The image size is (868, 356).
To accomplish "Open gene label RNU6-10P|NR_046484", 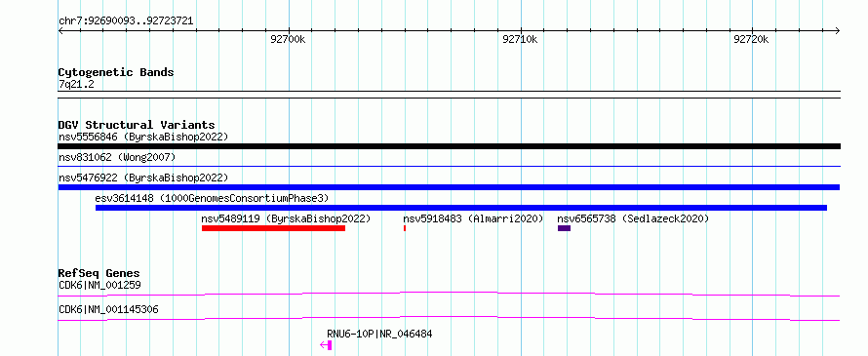I will (x=379, y=334).
